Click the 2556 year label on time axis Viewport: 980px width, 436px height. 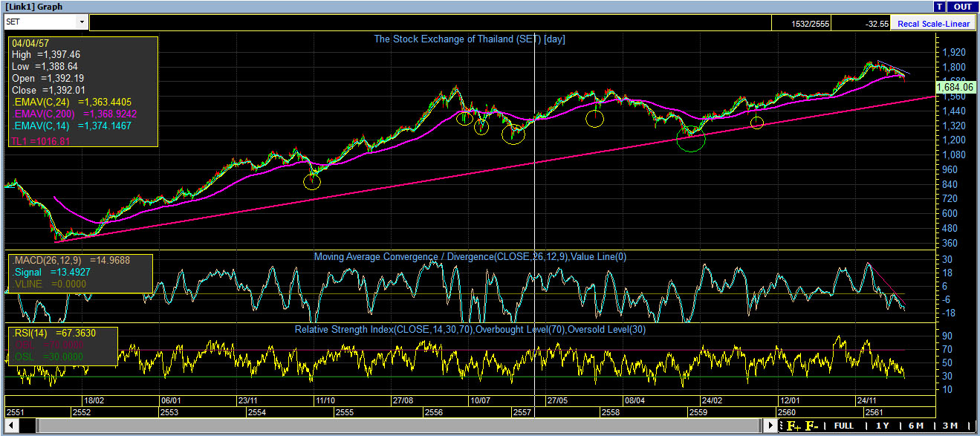coord(434,412)
